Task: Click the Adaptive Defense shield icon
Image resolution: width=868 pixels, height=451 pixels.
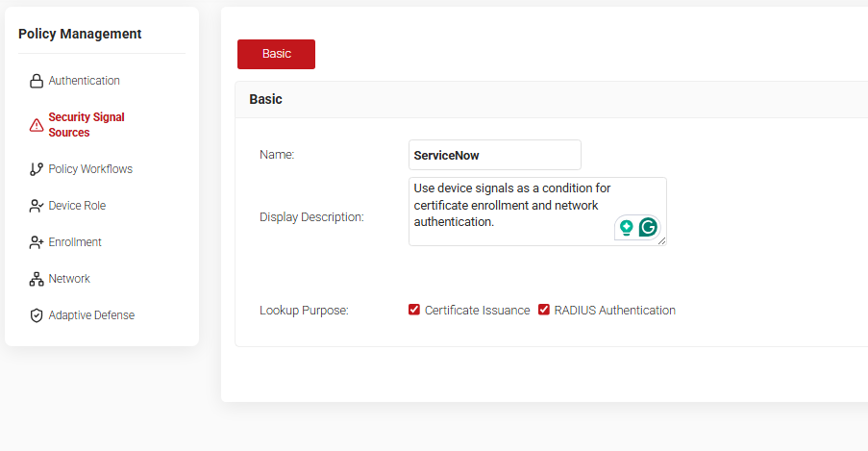Action: (37, 315)
